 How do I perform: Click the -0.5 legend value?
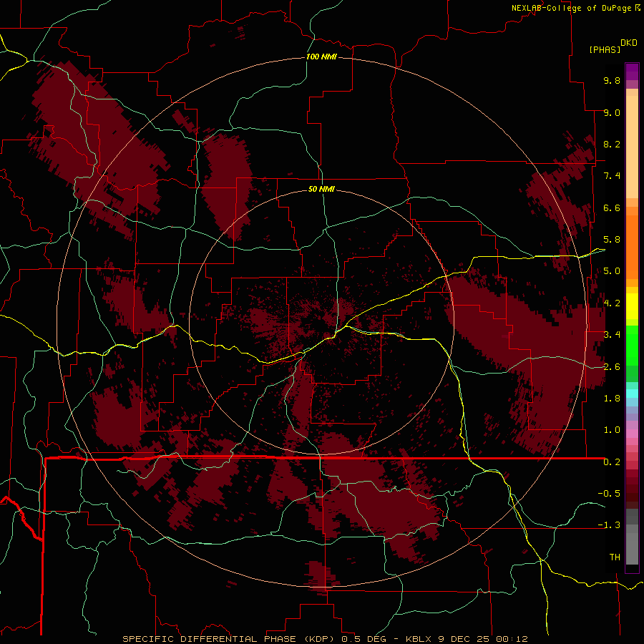[609, 494]
